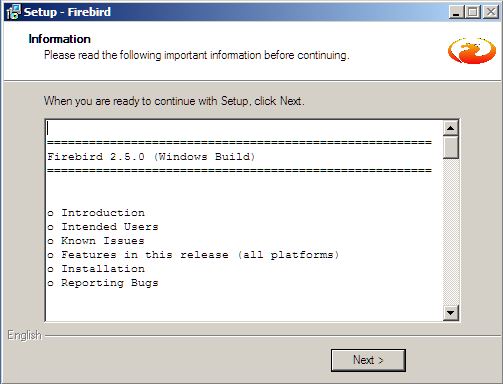Click the scrollbar thumb in the information text area

451,147
